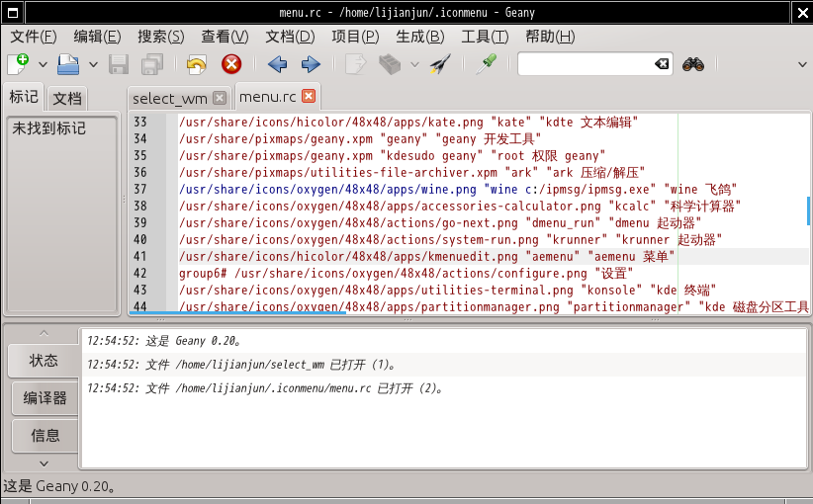Clear the search field with backspace icon
813x504 pixels.
click(662, 63)
